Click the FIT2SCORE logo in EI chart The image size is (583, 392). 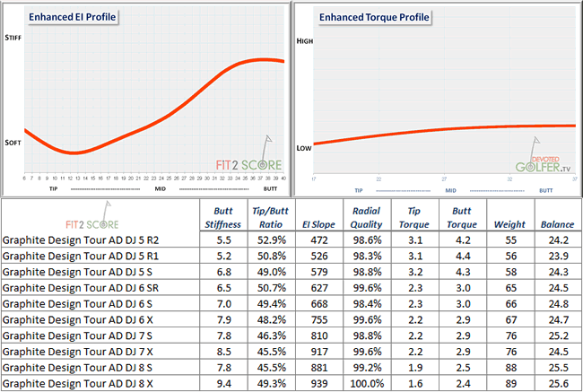tap(247, 162)
